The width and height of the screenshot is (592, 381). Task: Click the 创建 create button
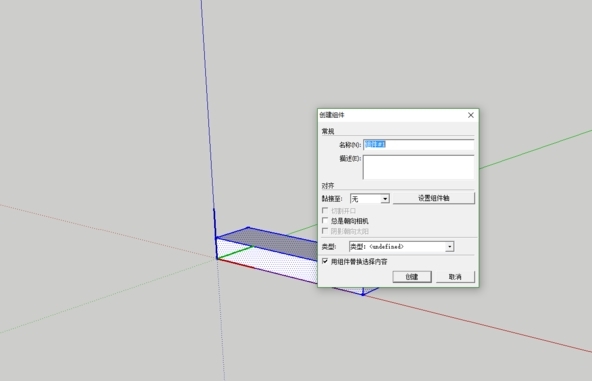click(x=412, y=277)
